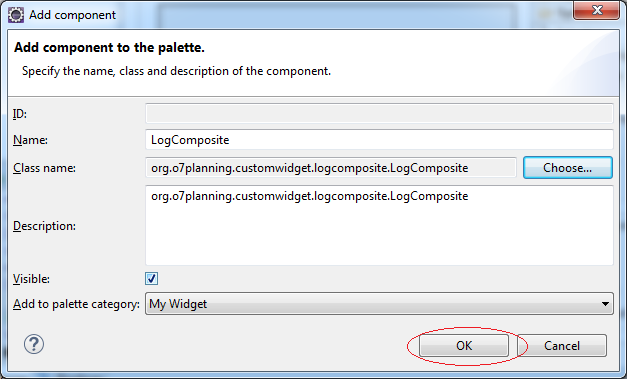Confirm with the OK button
Image resolution: width=627 pixels, height=379 pixels.
pyautogui.click(x=464, y=345)
